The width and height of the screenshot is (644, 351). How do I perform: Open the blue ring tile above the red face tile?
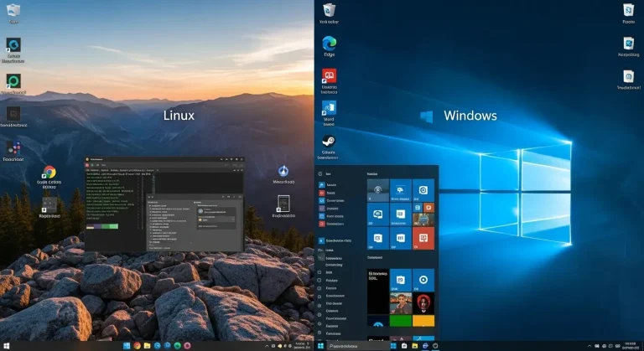tap(423, 280)
